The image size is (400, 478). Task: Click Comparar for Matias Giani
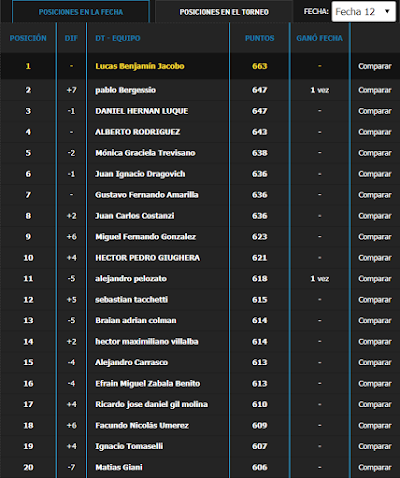375,467
